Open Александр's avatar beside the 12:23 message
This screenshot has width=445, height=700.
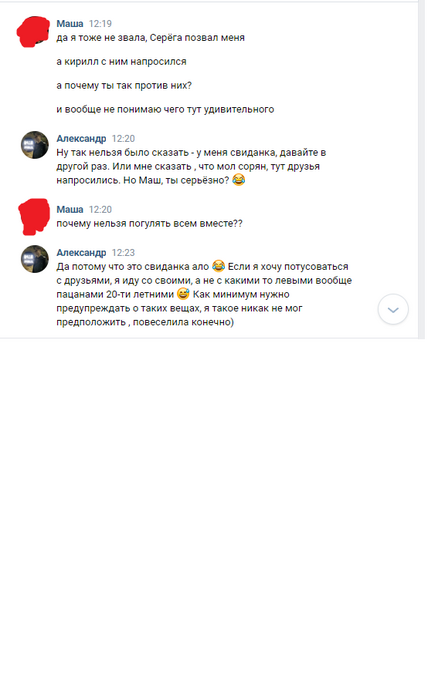(34, 259)
